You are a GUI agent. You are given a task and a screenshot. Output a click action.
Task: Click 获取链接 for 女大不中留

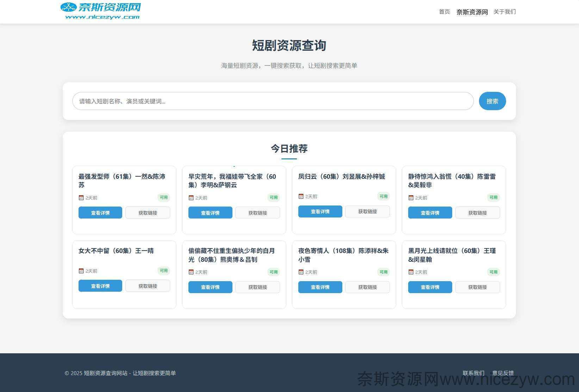click(148, 286)
